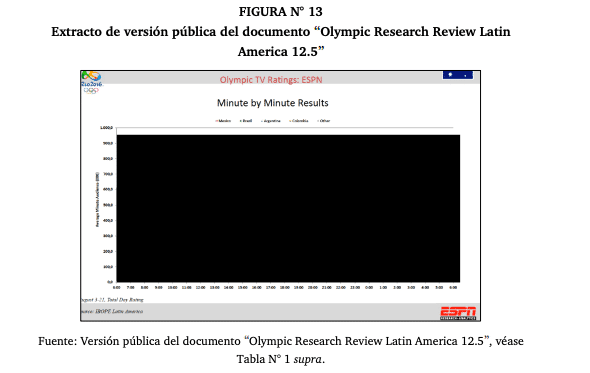Click the 1,000.0 y-axis label
The width and height of the screenshot is (590, 373).
pos(106,128)
